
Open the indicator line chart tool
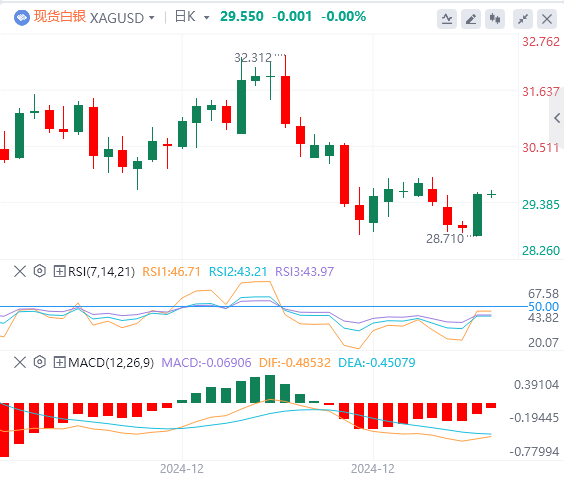click(447, 19)
